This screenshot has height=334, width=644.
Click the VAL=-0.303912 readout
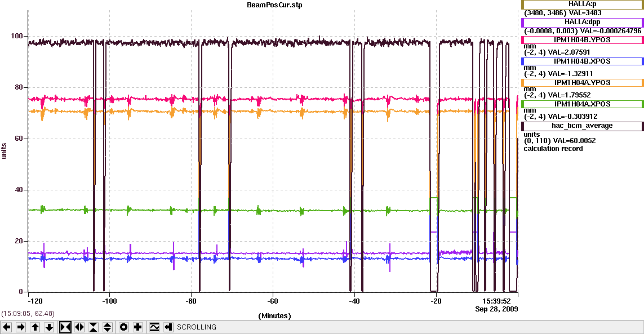tap(573, 117)
